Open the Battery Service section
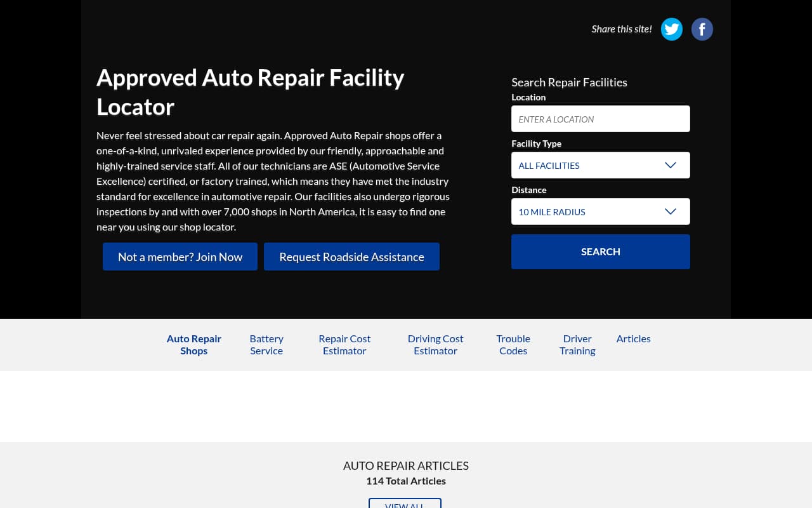This screenshot has height=508, width=812. (x=266, y=344)
